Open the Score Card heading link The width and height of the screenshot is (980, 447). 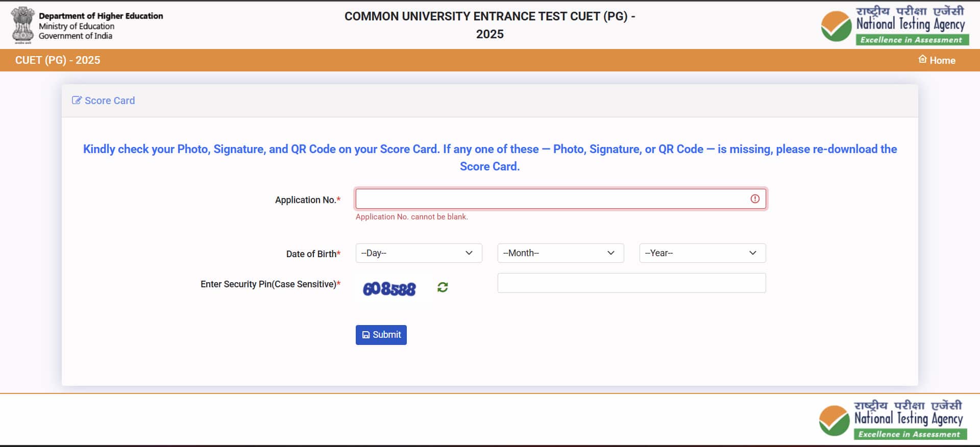pos(110,101)
